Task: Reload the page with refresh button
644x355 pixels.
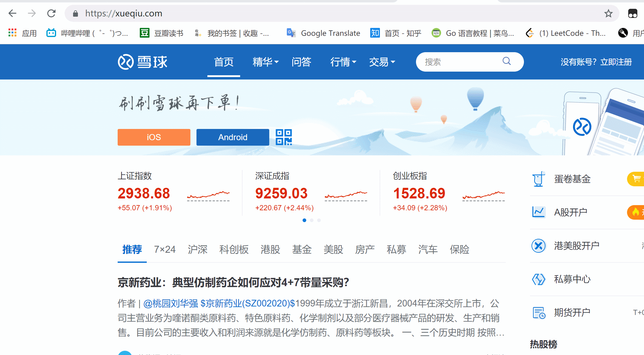Action: point(51,13)
